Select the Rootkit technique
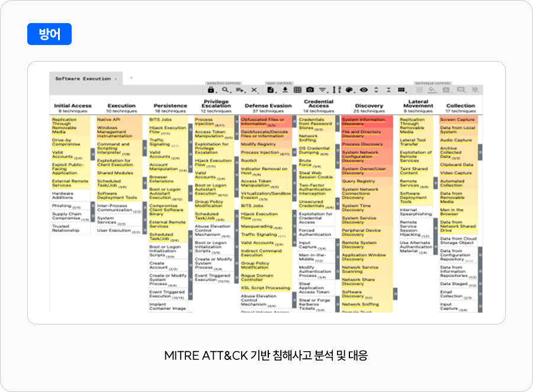The width and height of the screenshot is (533, 392). pos(266,160)
